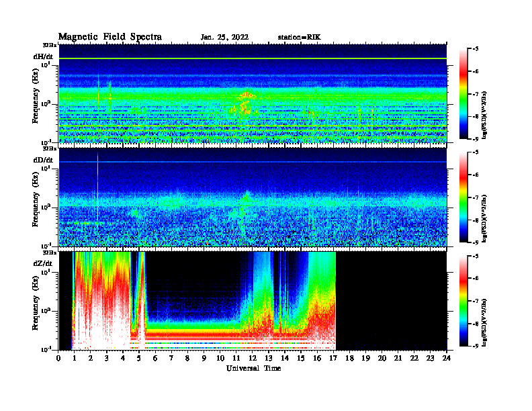Click the color scale bar beside dD/dt panel
532x411 pixels.
tap(463, 197)
